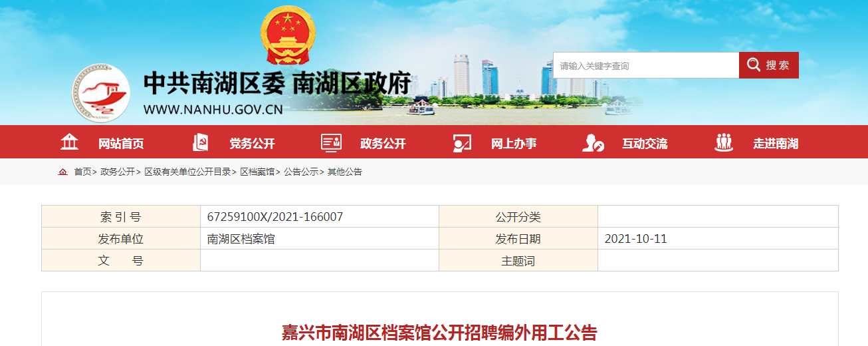Click the national emblem icon in header
Viewport: 868px width, 346px height.
288,36
